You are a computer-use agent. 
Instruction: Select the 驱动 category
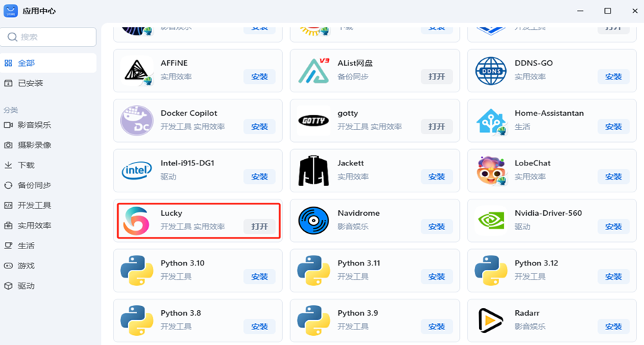click(48, 286)
